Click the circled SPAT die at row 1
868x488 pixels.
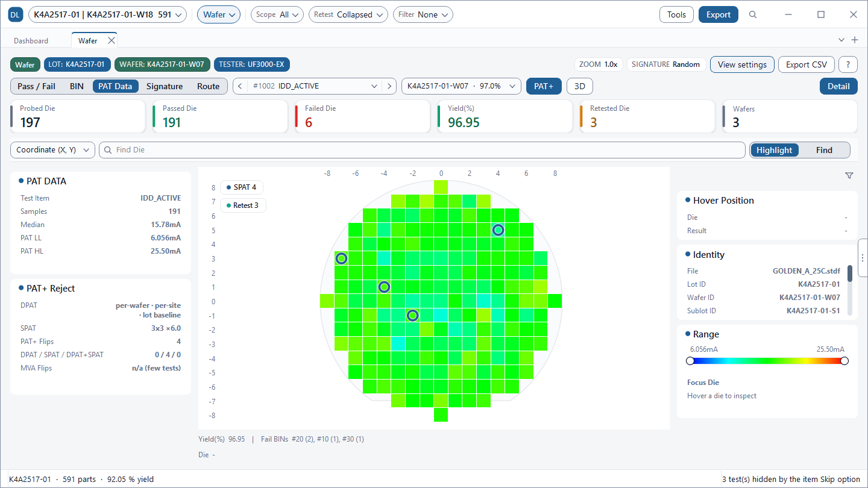click(384, 287)
